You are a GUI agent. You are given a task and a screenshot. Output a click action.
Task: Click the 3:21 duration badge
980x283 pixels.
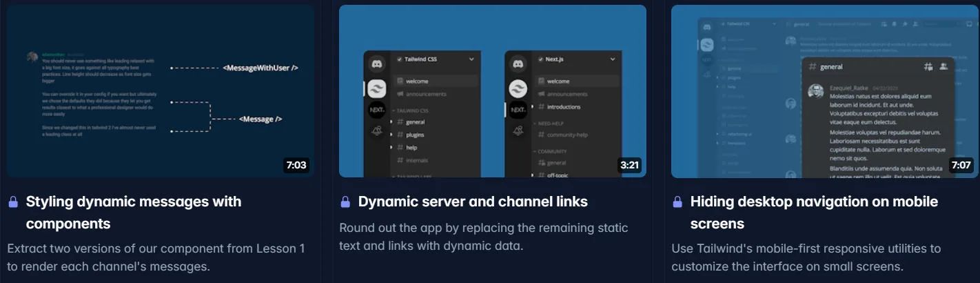[x=629, y=166]
